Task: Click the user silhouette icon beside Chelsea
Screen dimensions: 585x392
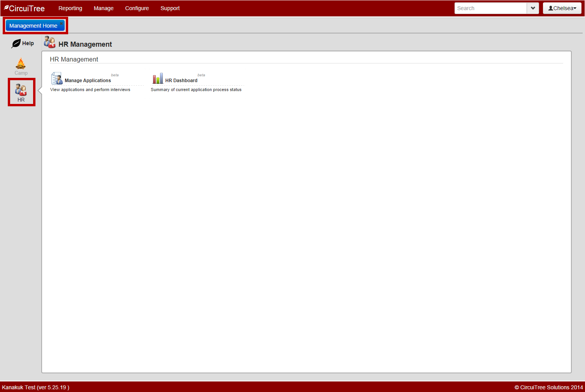Action: pyautogui.click(x=550, y=8)
